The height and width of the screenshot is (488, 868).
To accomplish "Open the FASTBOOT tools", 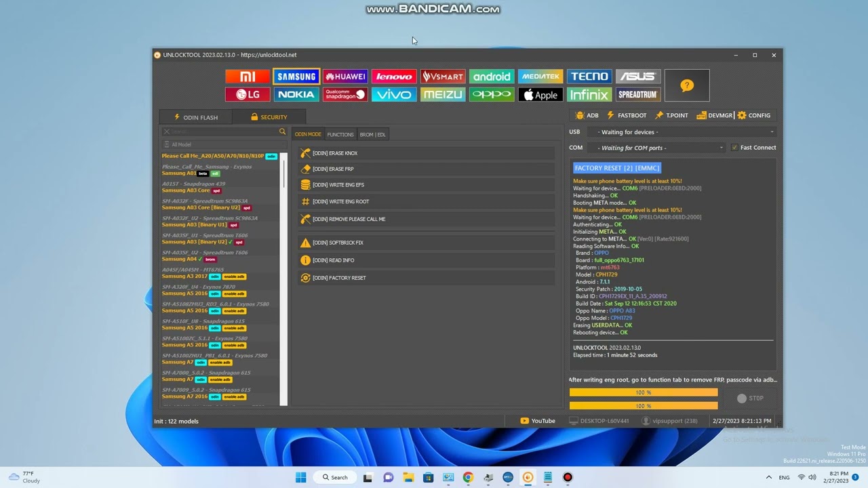I will tap(627, 115).
